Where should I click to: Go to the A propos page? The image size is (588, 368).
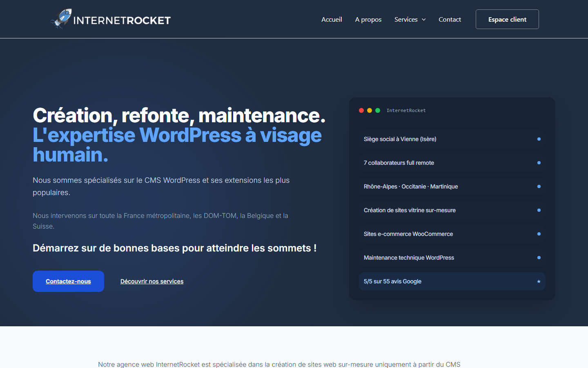coord(368,19)
